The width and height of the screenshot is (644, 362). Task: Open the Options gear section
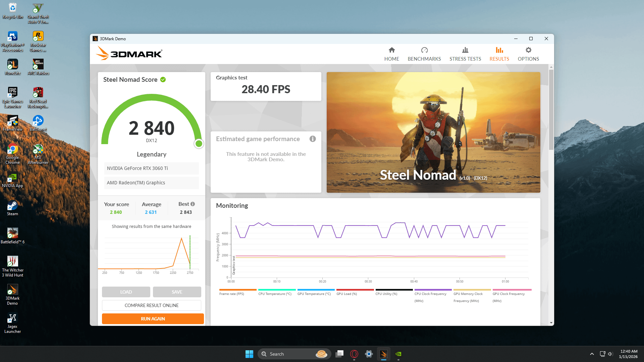(528, 54)
